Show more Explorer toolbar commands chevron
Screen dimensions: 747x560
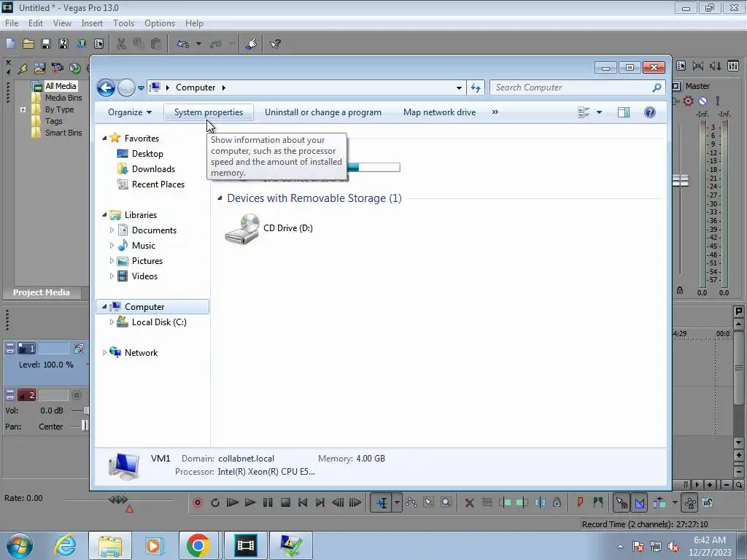pyautogui.click(x=495, y=112)
